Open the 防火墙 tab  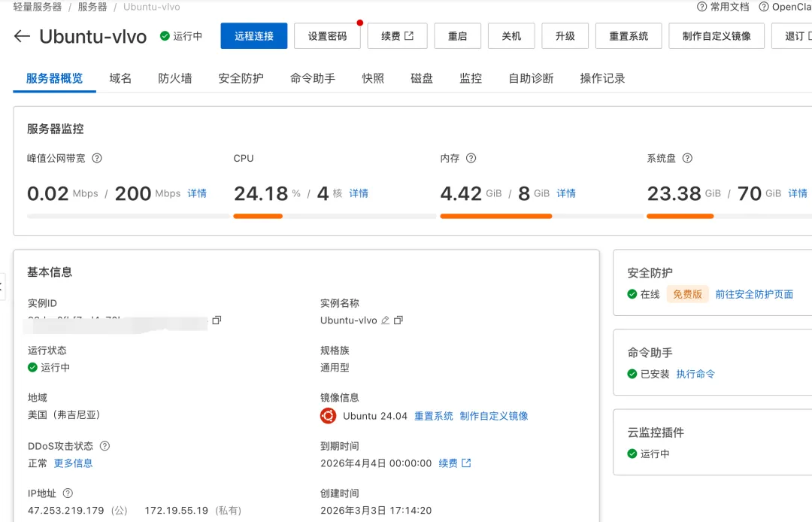point(175,78)
